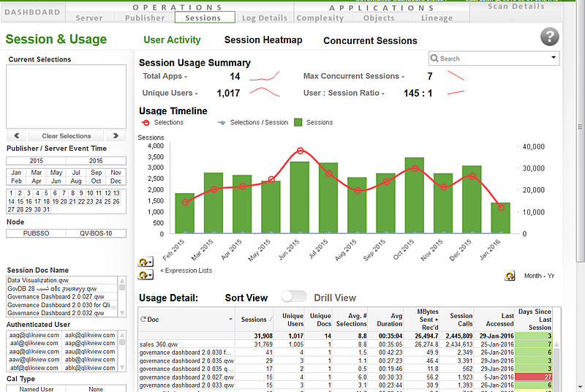Image resolution: width=585 pixels, height=392 pixels.
Task: Select Data Visualization.qvw in Session Doc Name
Action: point(38,280)
